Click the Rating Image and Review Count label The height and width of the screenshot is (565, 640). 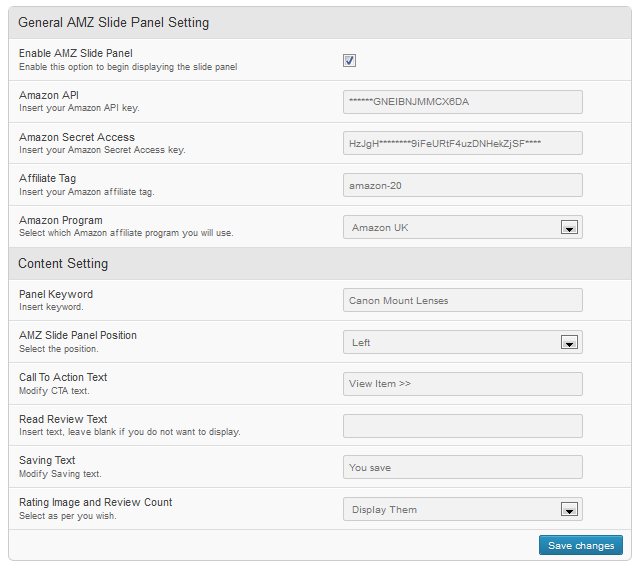click(x=95, y=502)
